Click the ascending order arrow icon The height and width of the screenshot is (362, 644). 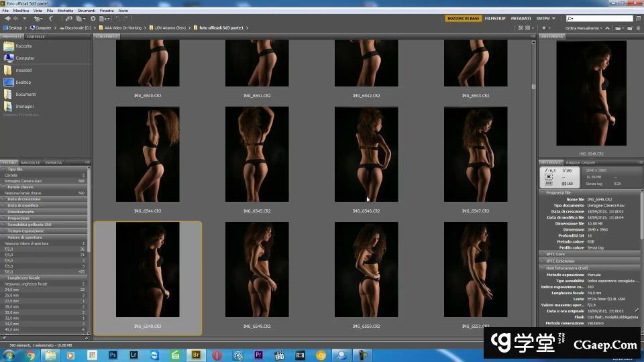pyautogui.click(x=609, y=28)
